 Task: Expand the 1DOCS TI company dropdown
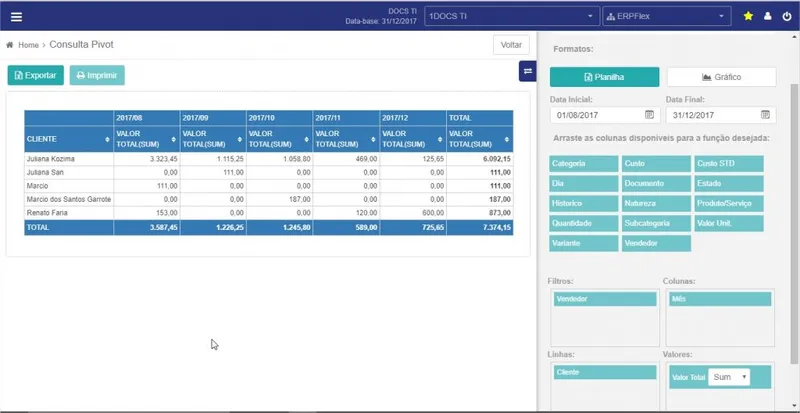pyautogui.click(x=512, y=16)
